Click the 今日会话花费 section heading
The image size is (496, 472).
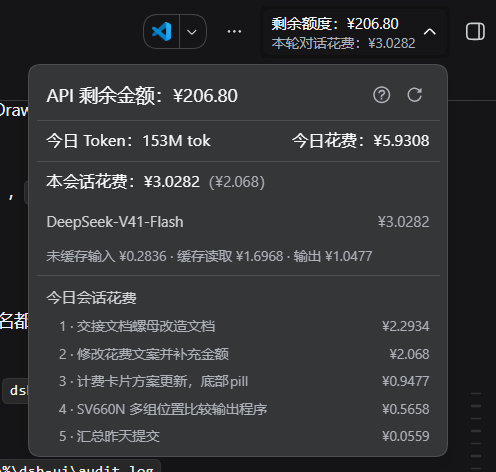tap(91, 298)
